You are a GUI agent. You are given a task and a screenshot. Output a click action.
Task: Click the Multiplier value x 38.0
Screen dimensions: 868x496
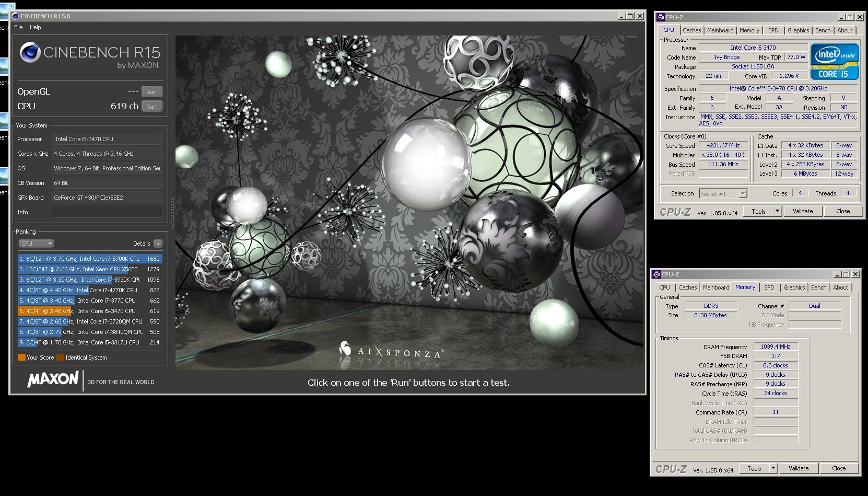[x=723, y=155]
